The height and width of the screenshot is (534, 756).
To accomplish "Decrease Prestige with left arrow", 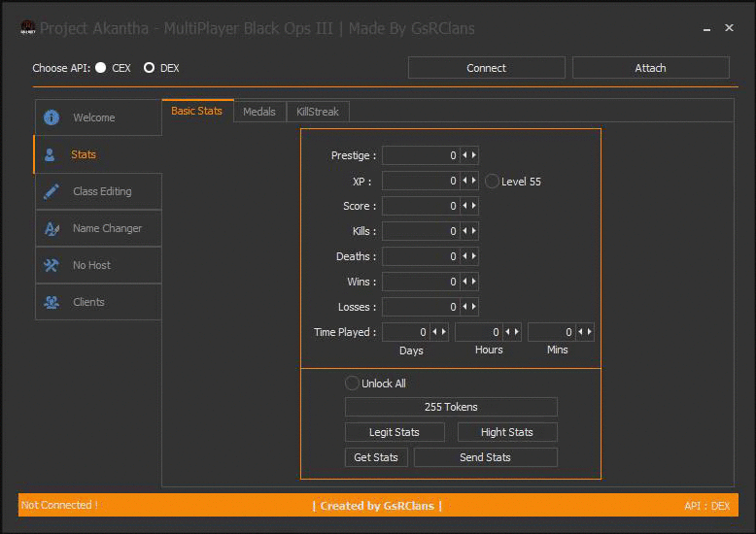I will [464, 155].
